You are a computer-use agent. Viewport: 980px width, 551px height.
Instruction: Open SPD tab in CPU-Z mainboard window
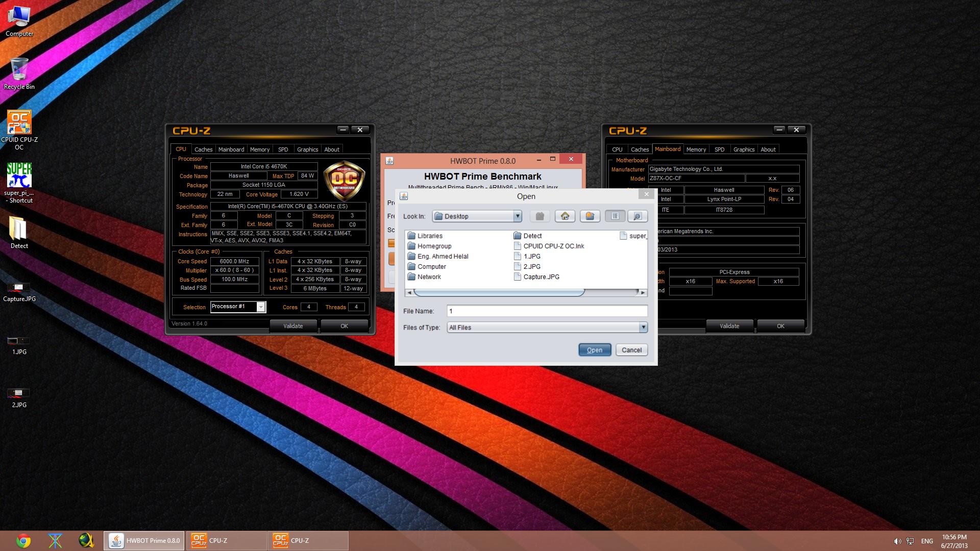pyautogui.click(x=720, y=149)
